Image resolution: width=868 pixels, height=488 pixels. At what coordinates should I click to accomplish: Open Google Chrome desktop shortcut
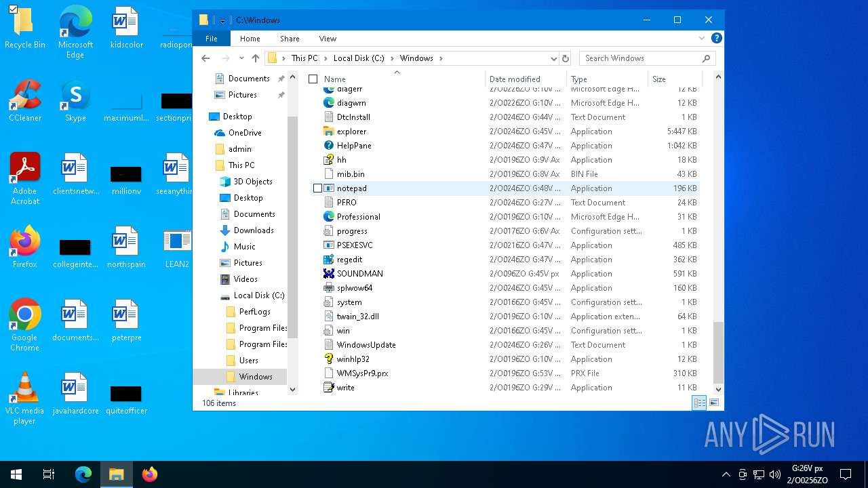[x=25, y=325]
